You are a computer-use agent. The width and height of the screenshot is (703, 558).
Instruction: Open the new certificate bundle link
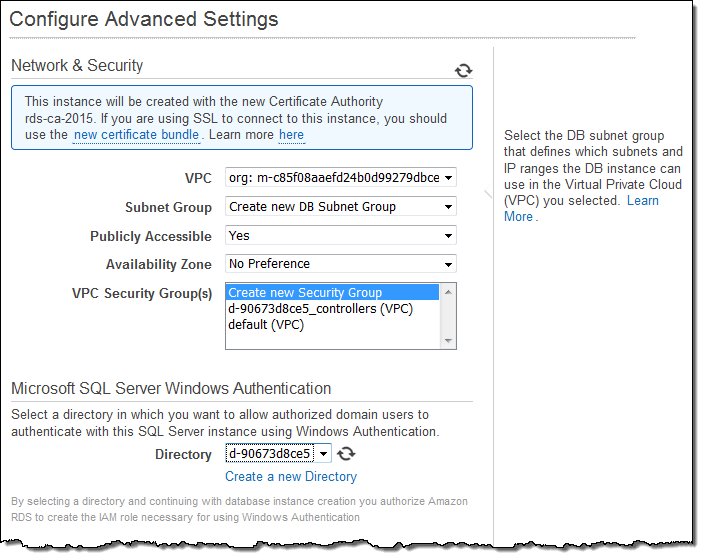(x=136, y=134)
